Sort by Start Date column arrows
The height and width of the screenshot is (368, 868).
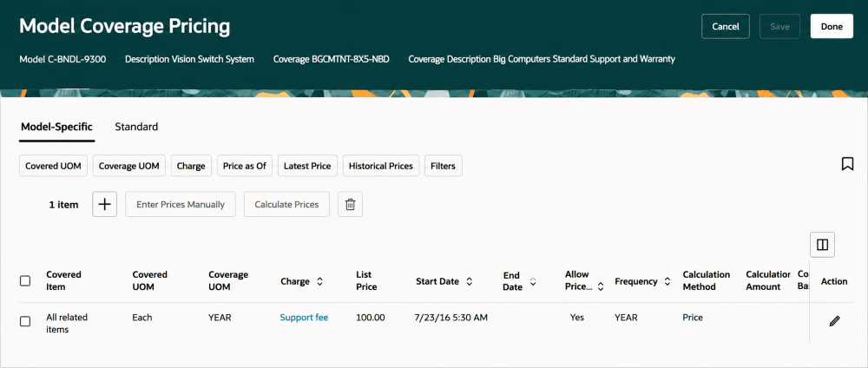click(469, 281)
